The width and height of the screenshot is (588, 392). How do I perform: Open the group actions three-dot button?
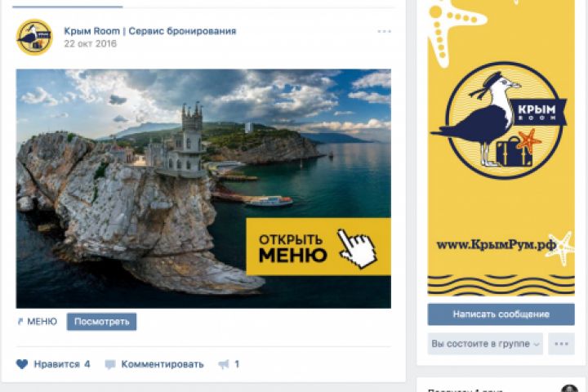click(561, 344)
